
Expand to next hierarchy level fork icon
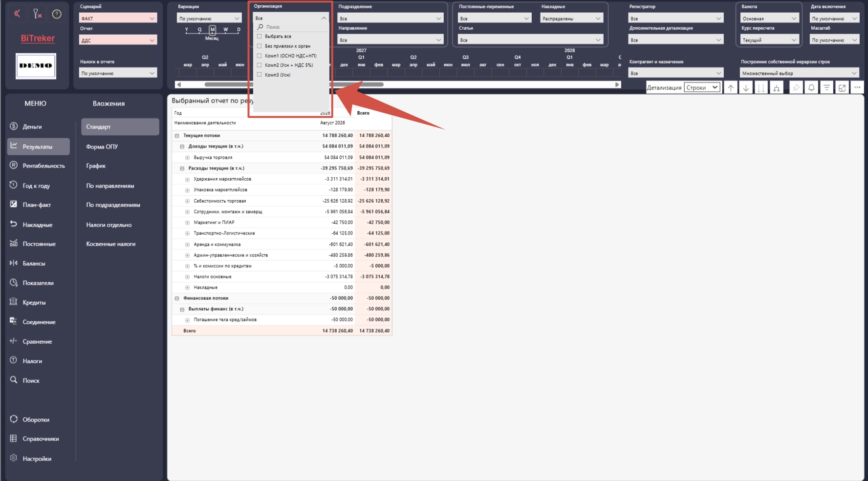[776, 88]
